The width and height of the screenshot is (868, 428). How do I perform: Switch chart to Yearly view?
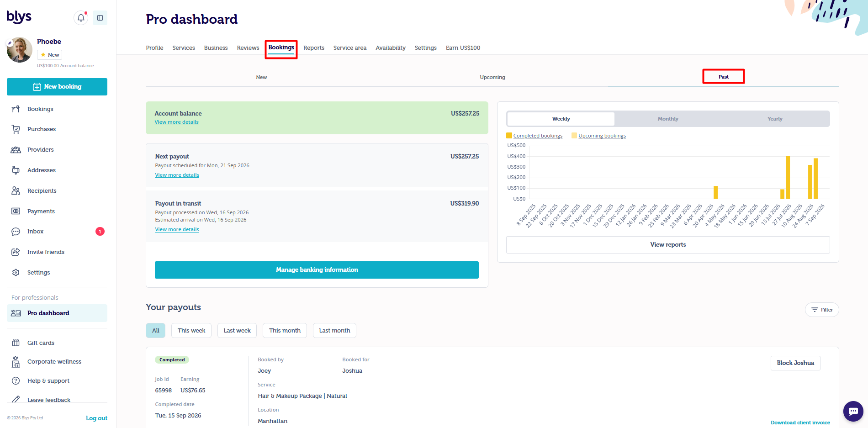click(x=775, y=119)
